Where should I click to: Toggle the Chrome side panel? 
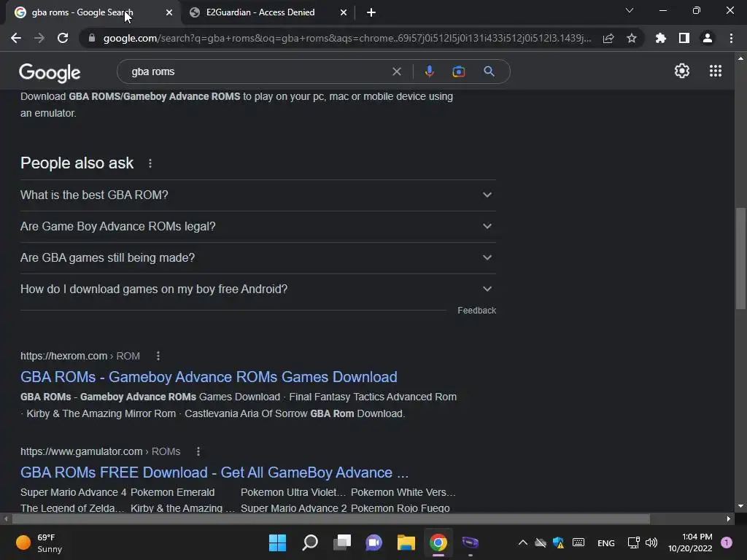(684, 38)
